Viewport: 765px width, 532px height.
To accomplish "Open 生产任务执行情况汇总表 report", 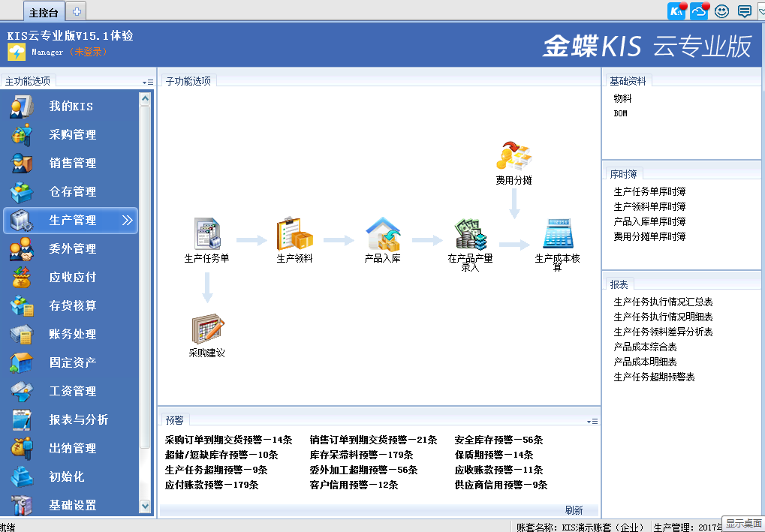I will pos(663,302).
